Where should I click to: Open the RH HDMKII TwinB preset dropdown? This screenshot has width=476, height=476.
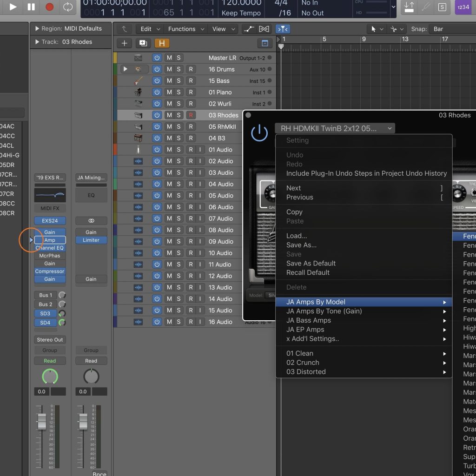click(334, 128)
